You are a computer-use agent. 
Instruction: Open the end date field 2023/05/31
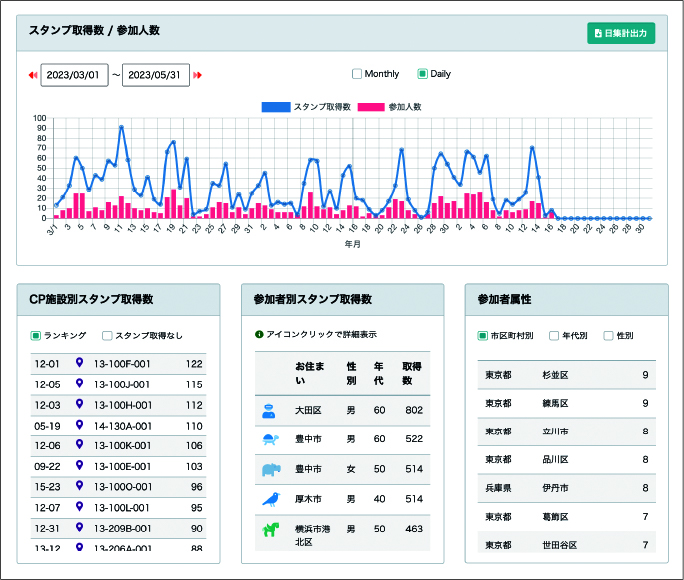click(x=155, y=75)
